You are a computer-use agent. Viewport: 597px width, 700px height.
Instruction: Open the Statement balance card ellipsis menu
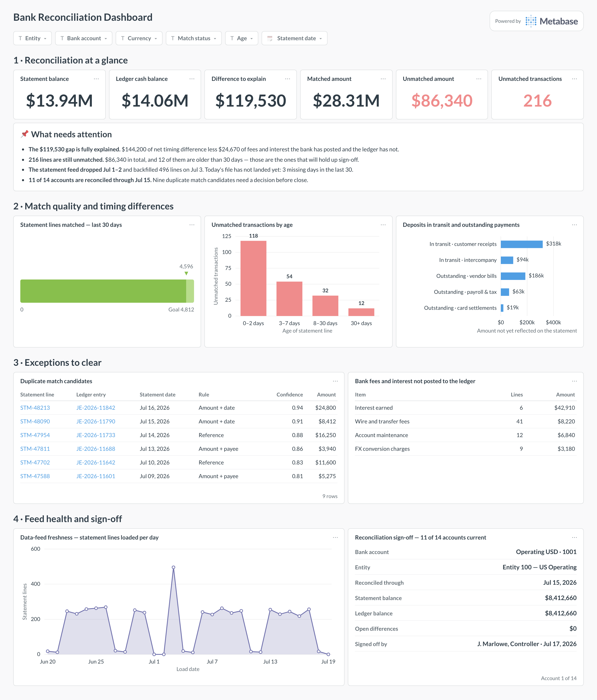coord(96,79)
